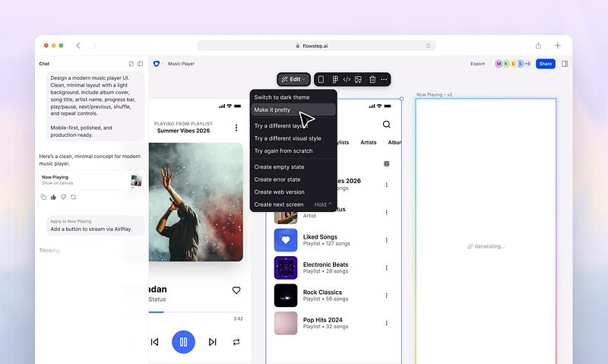The height and width of the screenshot is (364, 608).
Task: Select Create next screen
Action: coord(293,204)
